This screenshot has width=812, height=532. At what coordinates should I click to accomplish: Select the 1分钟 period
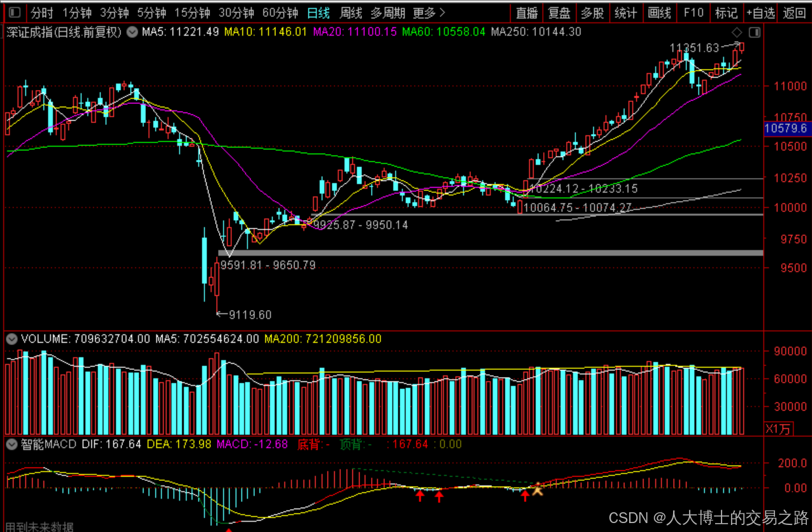[77, 13]
